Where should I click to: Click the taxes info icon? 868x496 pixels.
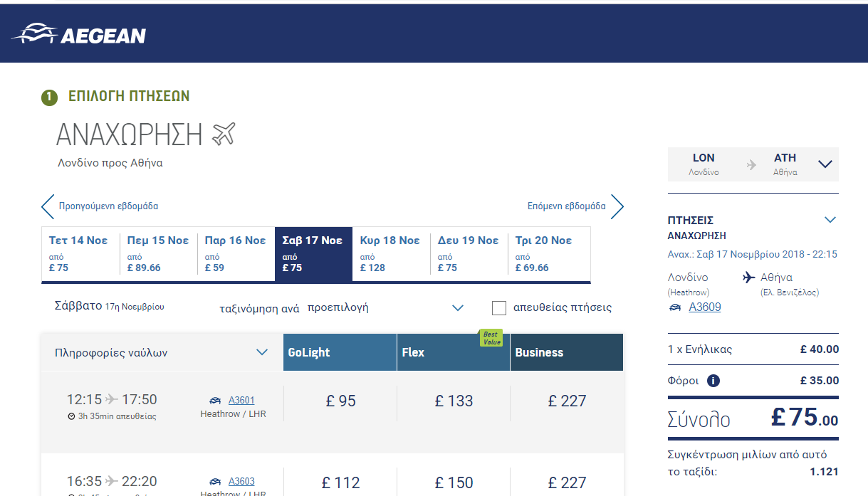click(x=713, y=381)
